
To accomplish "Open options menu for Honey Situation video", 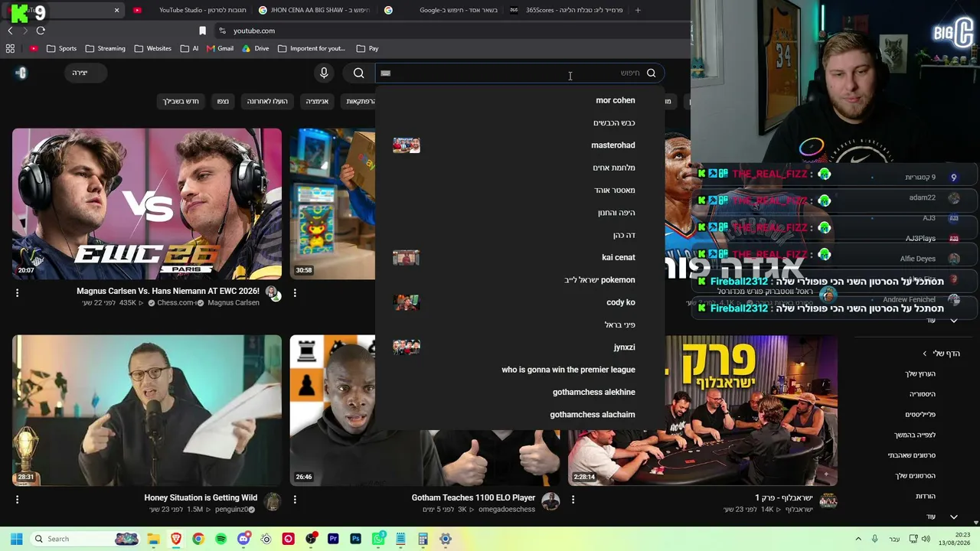I will 17,499.
